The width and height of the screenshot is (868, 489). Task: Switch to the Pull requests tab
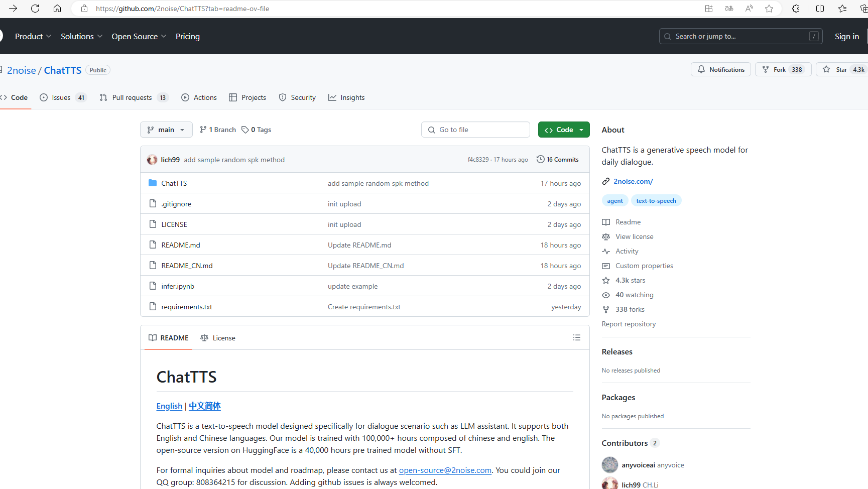134,97
